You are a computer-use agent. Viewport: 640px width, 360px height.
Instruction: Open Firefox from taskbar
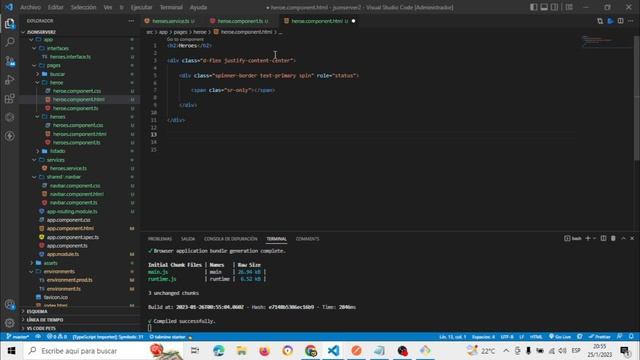tap(264, 351)
